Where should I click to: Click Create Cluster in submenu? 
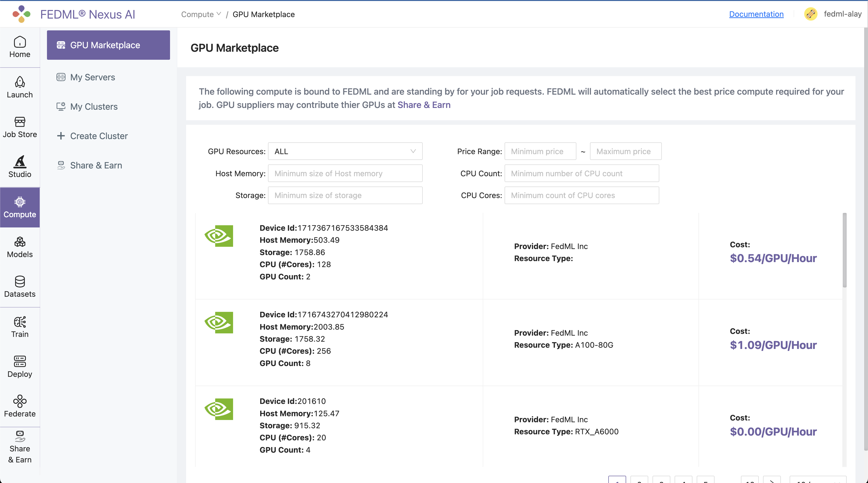(99, 136)
